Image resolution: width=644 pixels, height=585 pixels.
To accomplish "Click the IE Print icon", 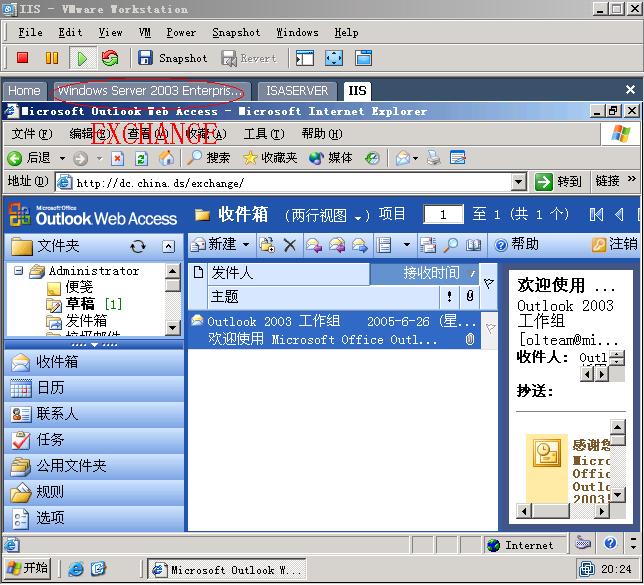I will (x=433, y=158).
